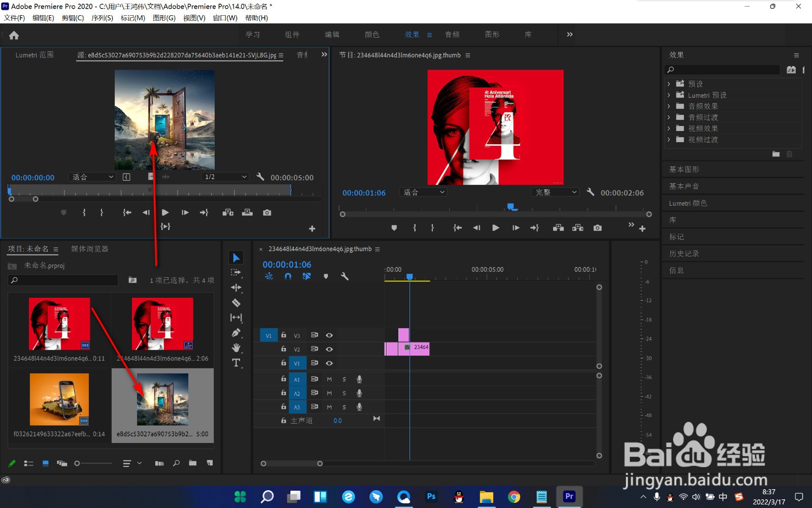Open the 基本图形 panel
The height and width of the screenshot is (508, 812).
pyautogui.click(x=684, y=169)
